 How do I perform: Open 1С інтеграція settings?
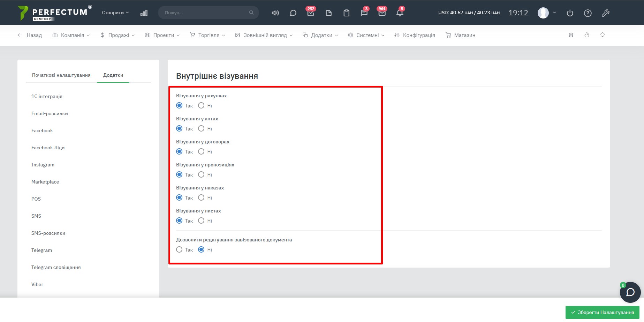coord(47,96)
